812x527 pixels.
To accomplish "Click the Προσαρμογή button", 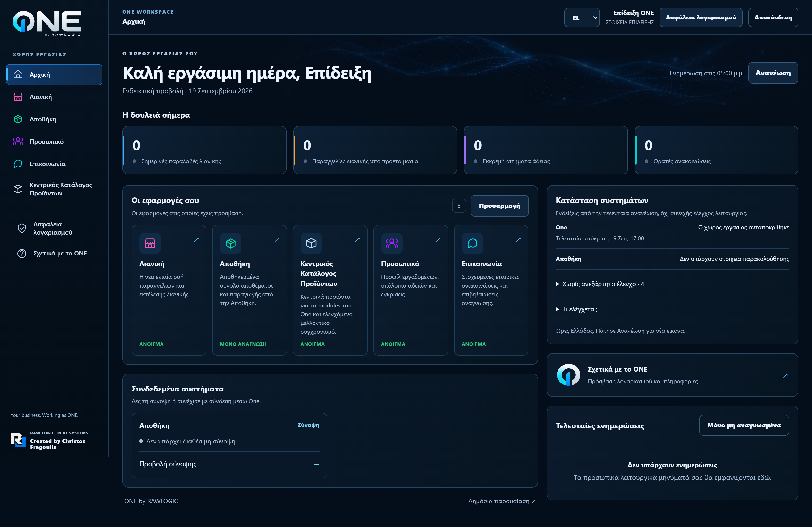I will point(499,206).
